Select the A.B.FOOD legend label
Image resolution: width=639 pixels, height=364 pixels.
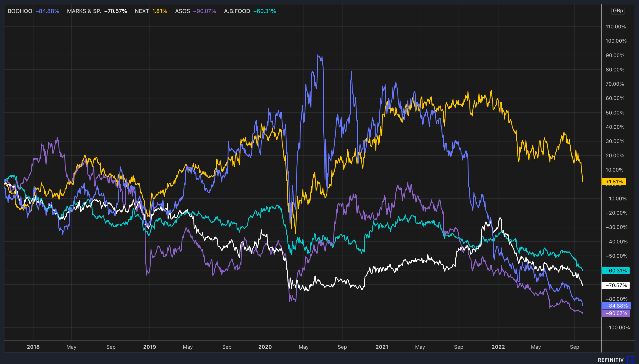coord(237,11)
